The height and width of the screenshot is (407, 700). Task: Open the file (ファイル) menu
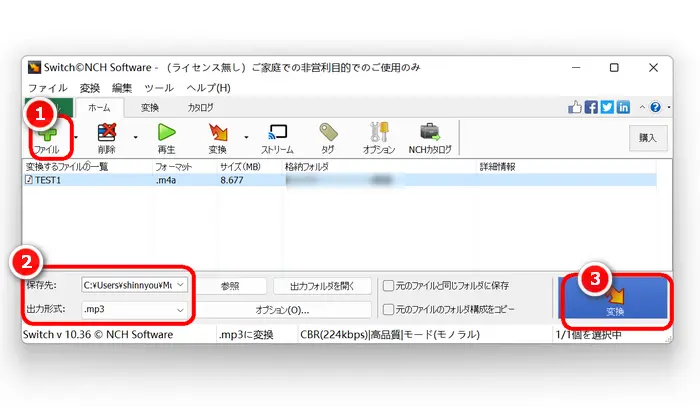pyautogui.click(x=47, y=88)
